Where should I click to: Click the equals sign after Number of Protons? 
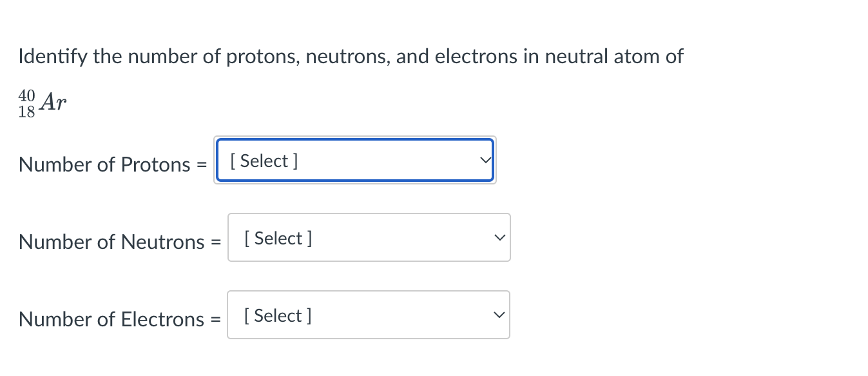202,164
